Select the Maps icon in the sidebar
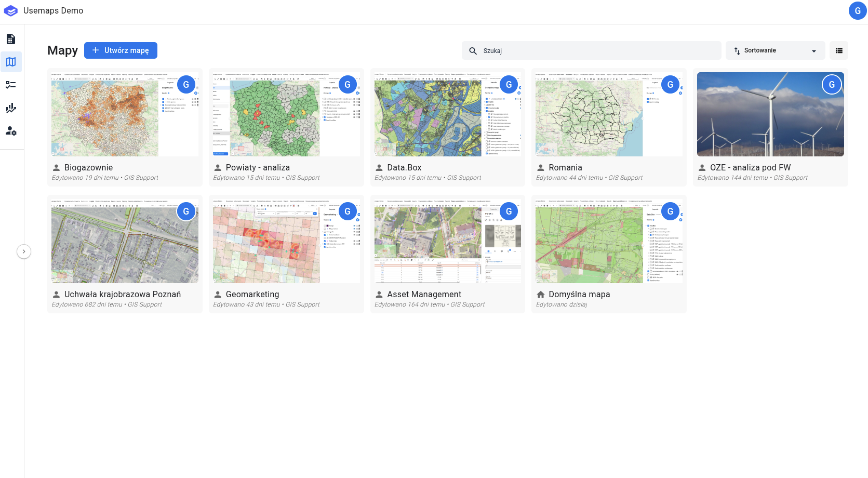This screenshot has height=478, width=868. (x=11, y=62)
